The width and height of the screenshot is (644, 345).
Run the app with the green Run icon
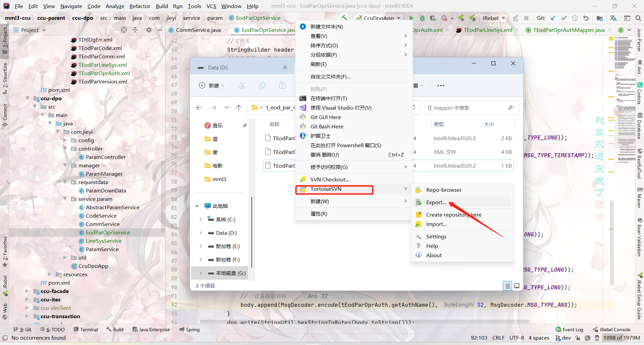tap(411, 18)
